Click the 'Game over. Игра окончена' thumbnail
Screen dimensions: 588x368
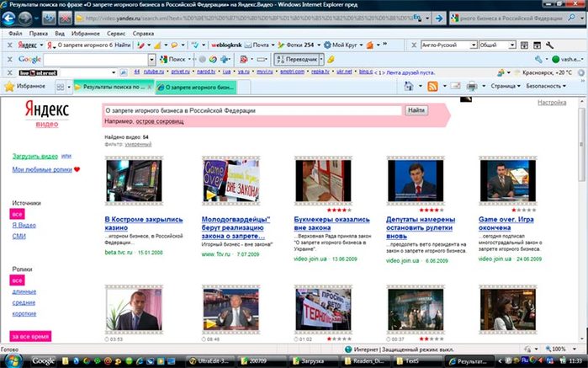pos(508,180)
